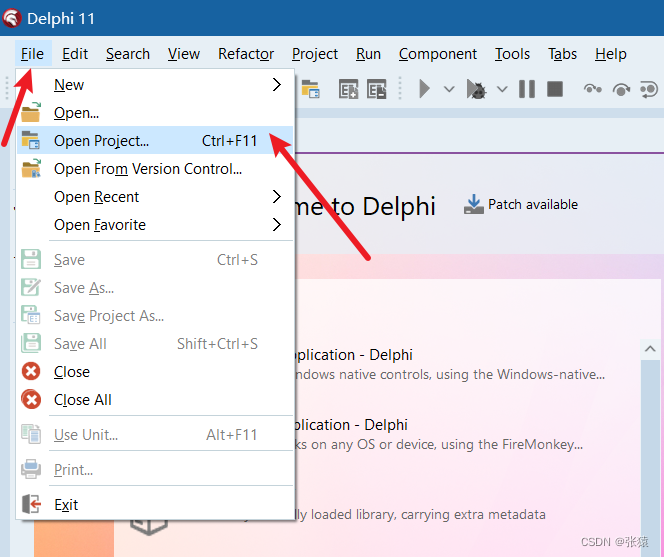The height and width of the screenshot is (557, 664).
Task: Open the Edit menu
Action: pos(75,54)
